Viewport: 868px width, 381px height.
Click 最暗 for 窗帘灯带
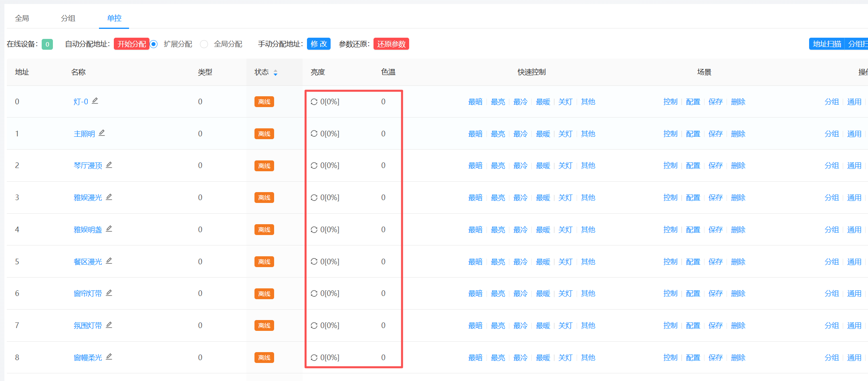coord(475,294)
